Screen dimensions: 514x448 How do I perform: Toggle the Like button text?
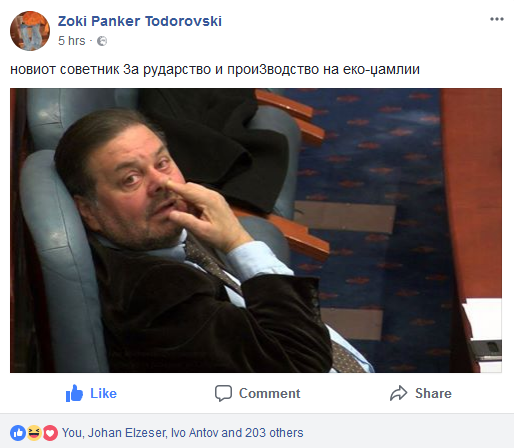(x=104, y=394)
